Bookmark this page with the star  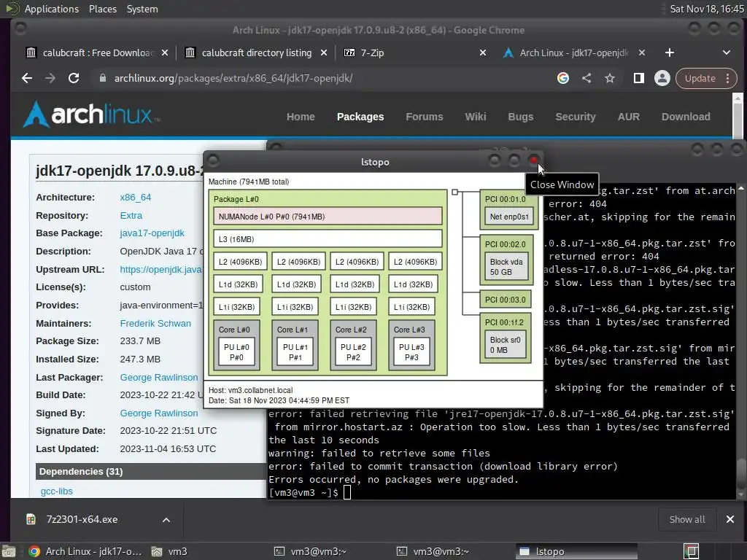click(610, 78)
